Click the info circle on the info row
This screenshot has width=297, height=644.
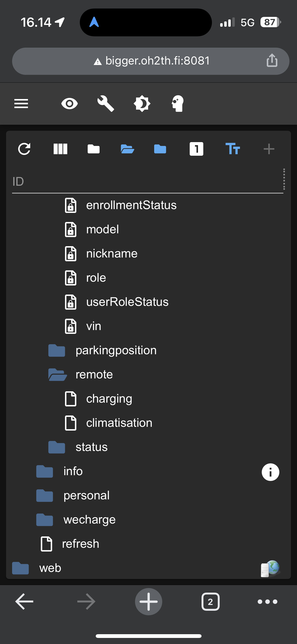(x=270, y=472)
